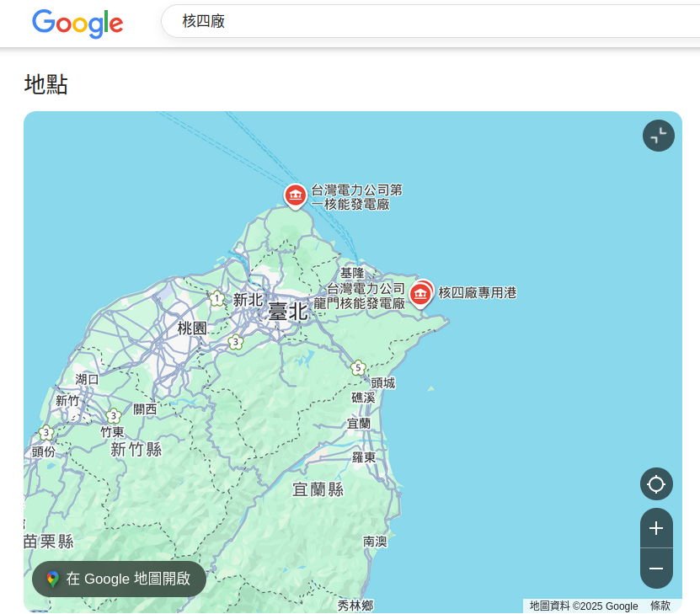
Task: Click the 台灣電力公司第一核能發電廠 text label
Action: point(356,197)
